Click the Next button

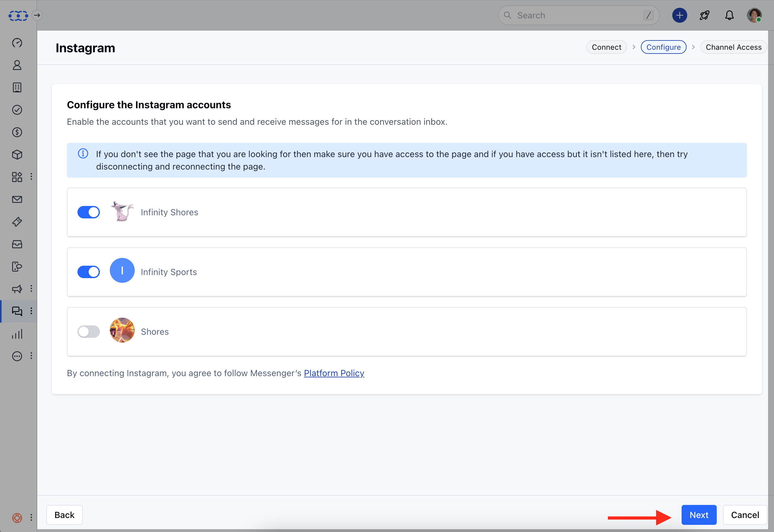click(x=699, y=515)
